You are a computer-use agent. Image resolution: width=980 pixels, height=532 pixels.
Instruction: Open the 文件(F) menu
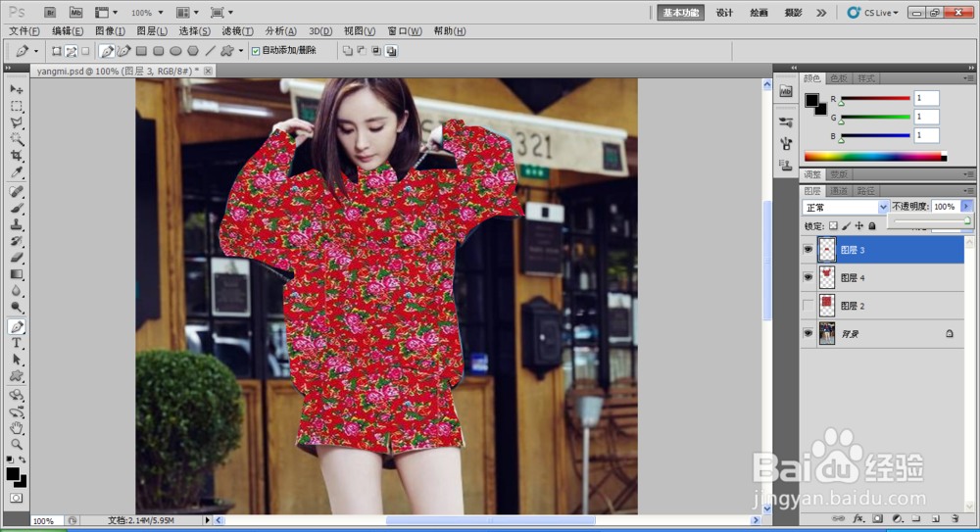click(24, 30)
